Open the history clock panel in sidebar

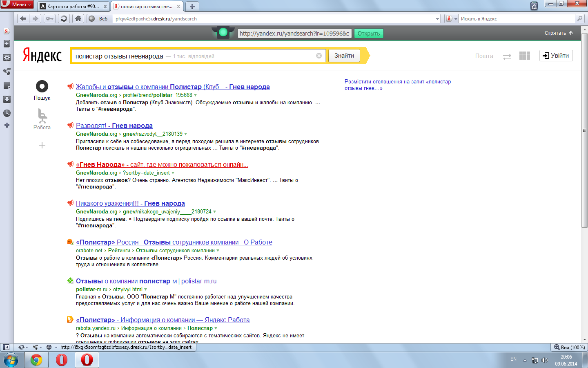point(7,113)
